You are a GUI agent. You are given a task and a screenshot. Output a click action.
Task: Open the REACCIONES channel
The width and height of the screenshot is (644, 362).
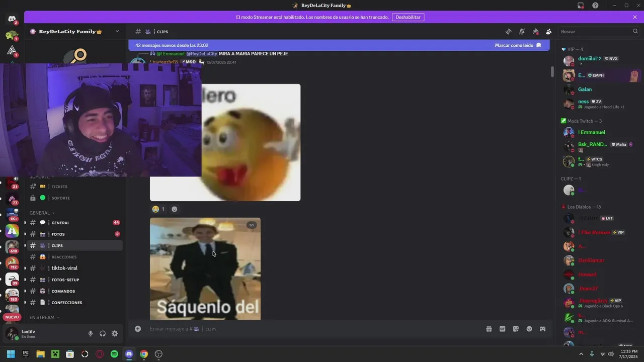[74, 257]
